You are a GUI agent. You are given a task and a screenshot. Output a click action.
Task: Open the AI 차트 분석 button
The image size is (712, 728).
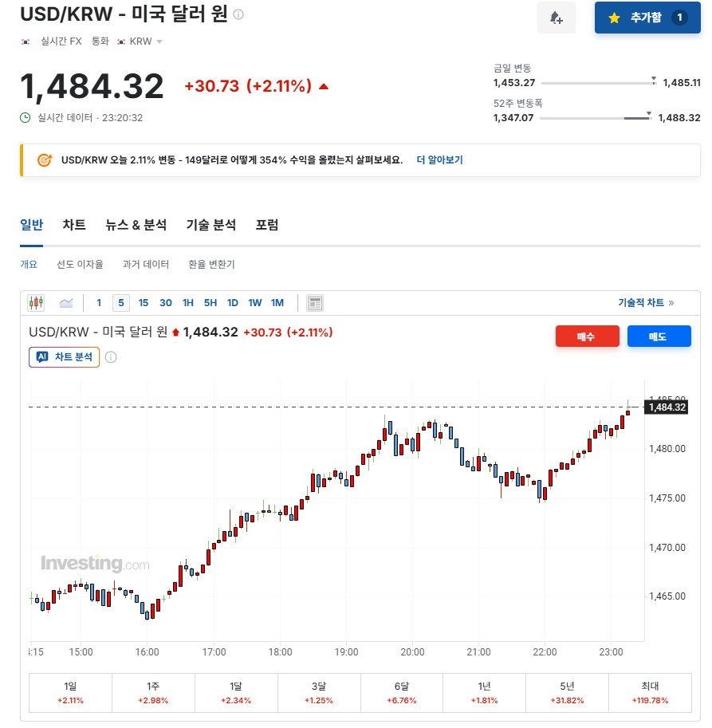(x=64, y=357)
